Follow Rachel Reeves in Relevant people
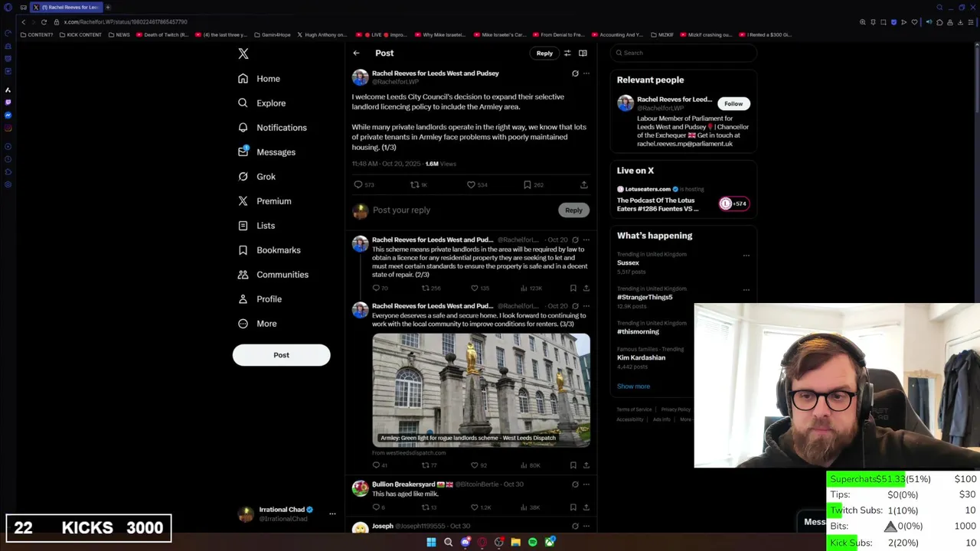980x551 pixels. click(733, 103)
